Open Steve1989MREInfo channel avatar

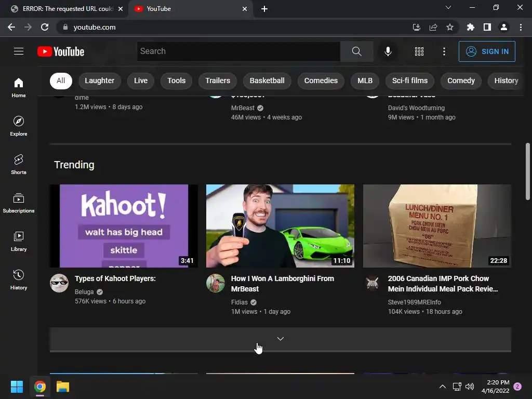point(372,283)
